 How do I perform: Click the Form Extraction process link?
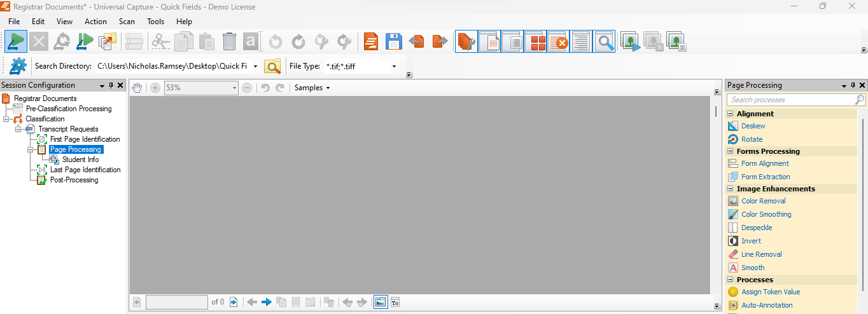click(x=766, y=177)
